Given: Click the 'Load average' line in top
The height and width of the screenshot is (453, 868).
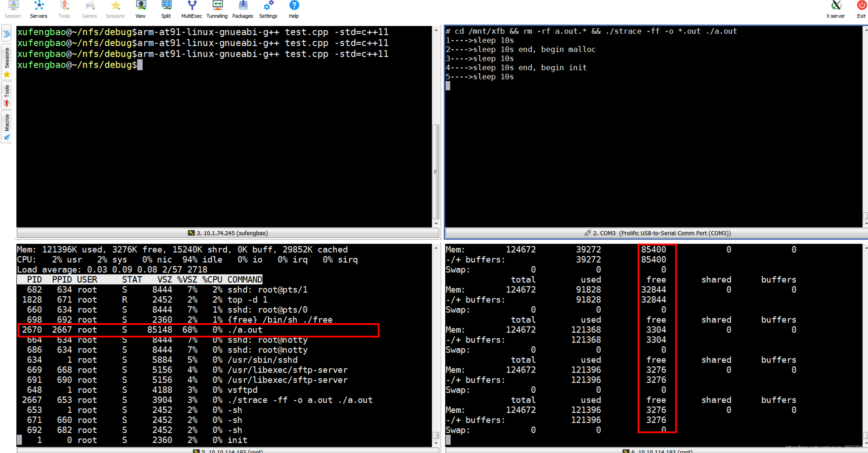Looking at the screenshot, I should coord(112,270).
